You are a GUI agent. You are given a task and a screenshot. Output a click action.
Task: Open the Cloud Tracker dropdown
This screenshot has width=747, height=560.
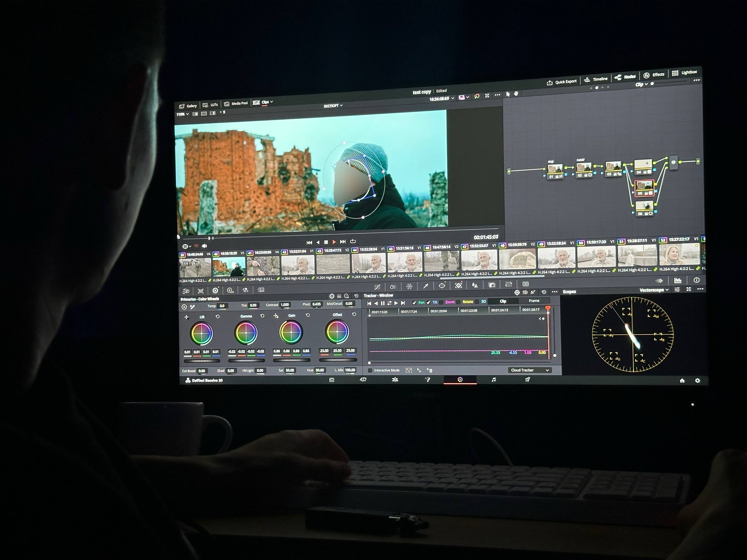[x=529, y=370]
